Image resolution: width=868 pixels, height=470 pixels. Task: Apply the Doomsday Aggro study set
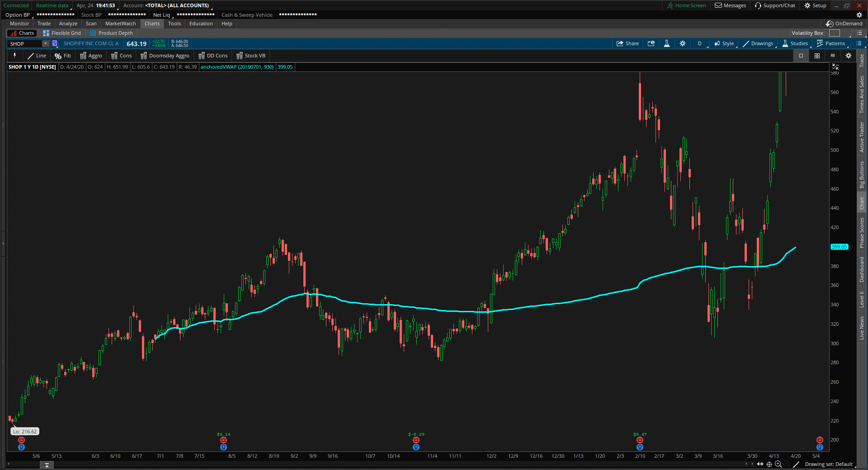tap(165, 56)
